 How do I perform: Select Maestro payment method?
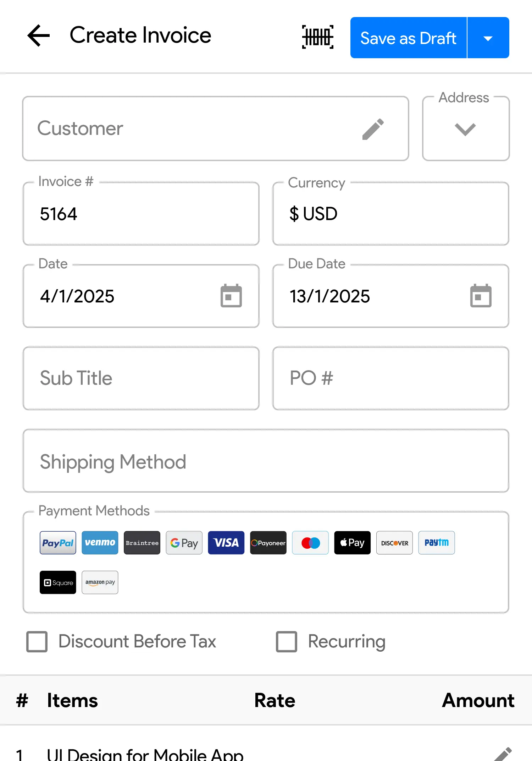coord(310,543)
